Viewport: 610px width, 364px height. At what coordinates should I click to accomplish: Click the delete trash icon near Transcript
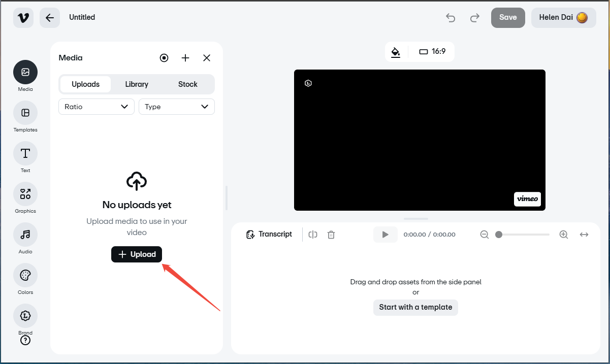click(x=331, y=234)
